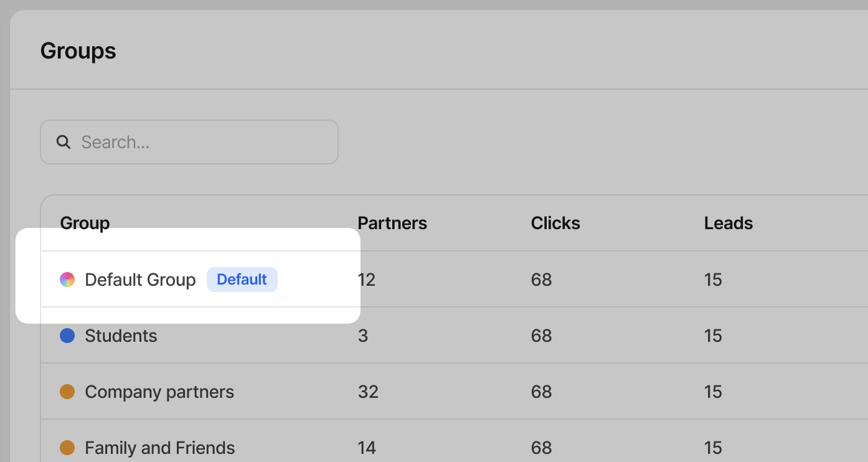
Task: Click the rainbow Default Group color dot
Action: click(x=67, y=280)
